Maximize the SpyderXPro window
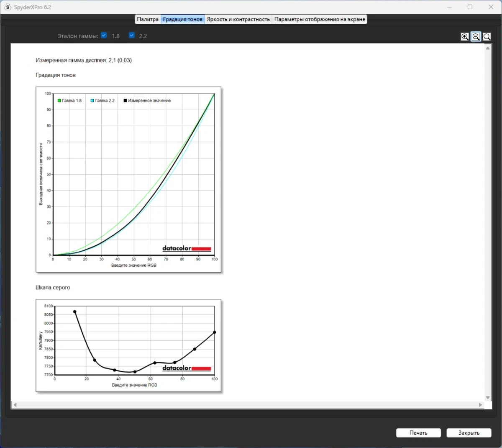This screenshot has width=502, height=448. coord(470,7)
